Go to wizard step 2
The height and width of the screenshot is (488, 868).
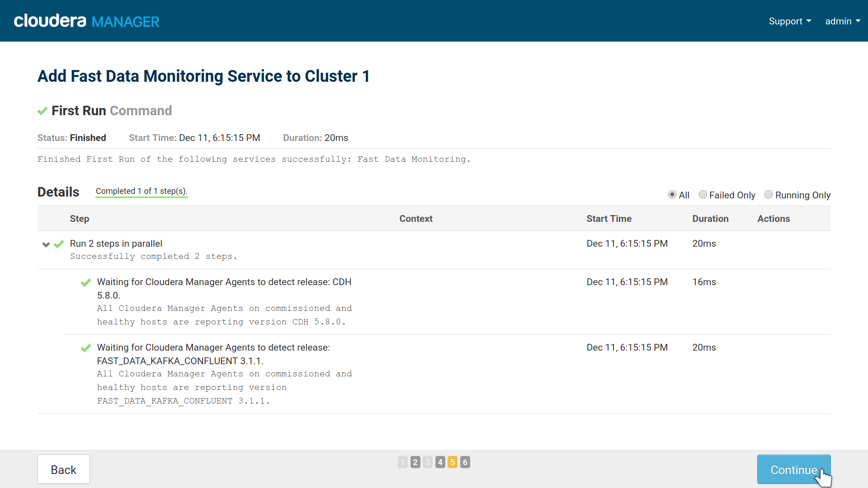415,462
